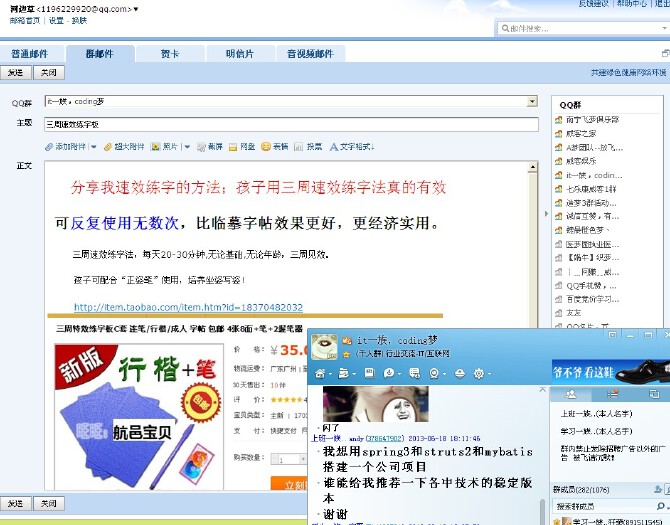This screenshot has width=670, height=525.
Task: Click the member search magnifier icon
Action: [661, 506]
